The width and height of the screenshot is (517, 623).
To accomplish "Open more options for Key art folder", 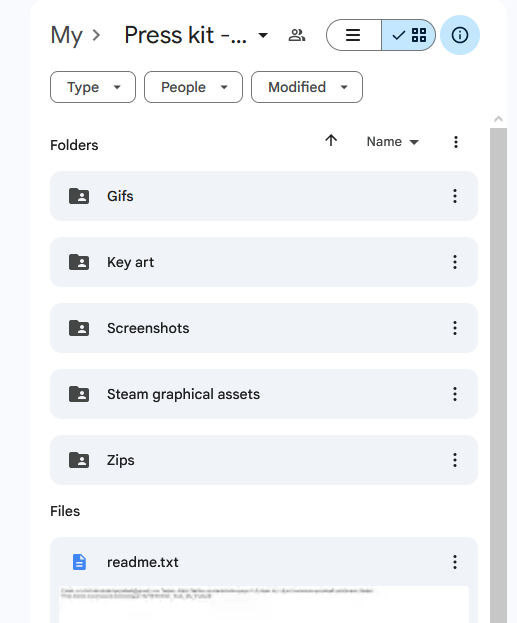I will tap(455, 262).
